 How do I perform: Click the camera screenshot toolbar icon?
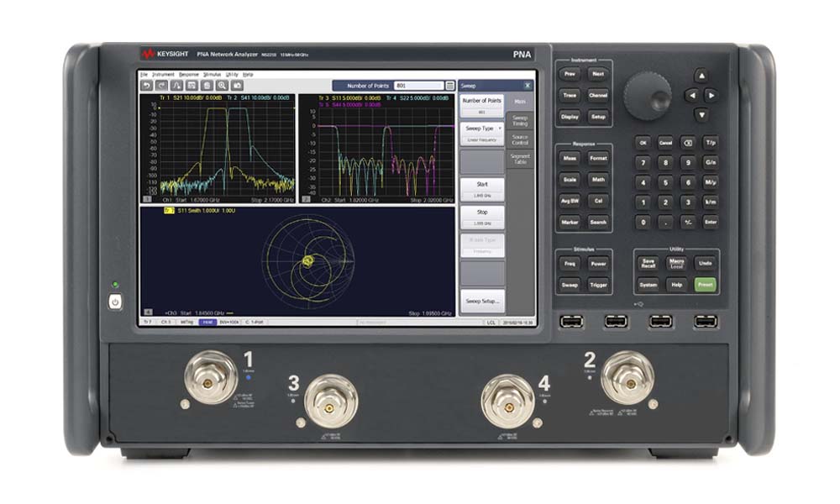tap(238, 85)
